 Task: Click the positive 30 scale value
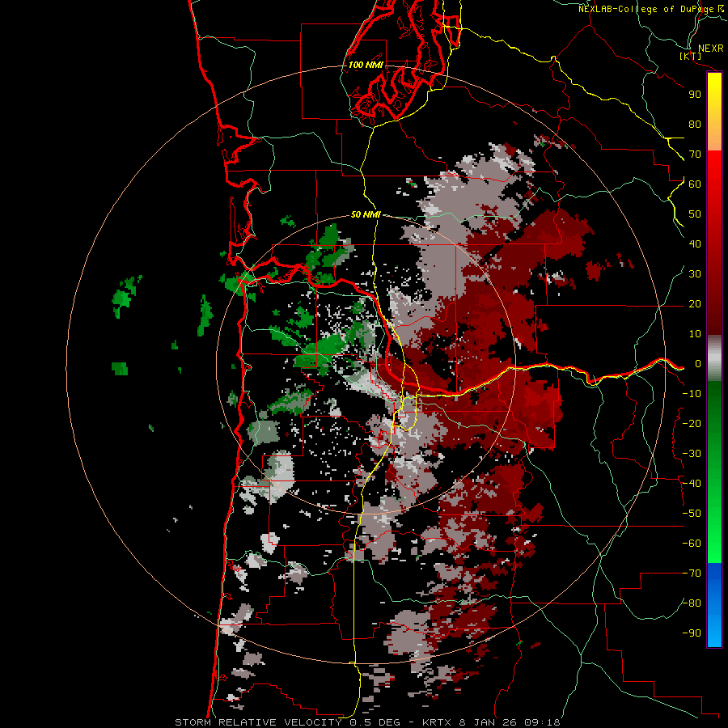(x=695, y=274)
